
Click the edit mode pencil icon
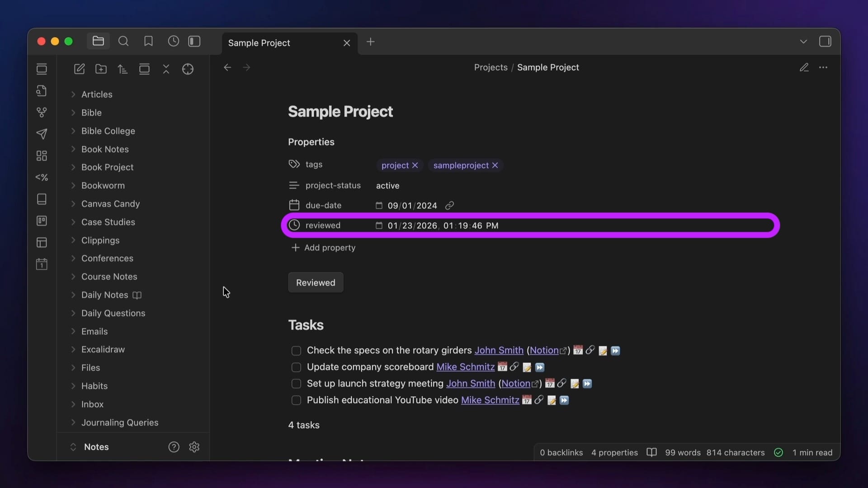pyautogui.click(x=804, y=67)
